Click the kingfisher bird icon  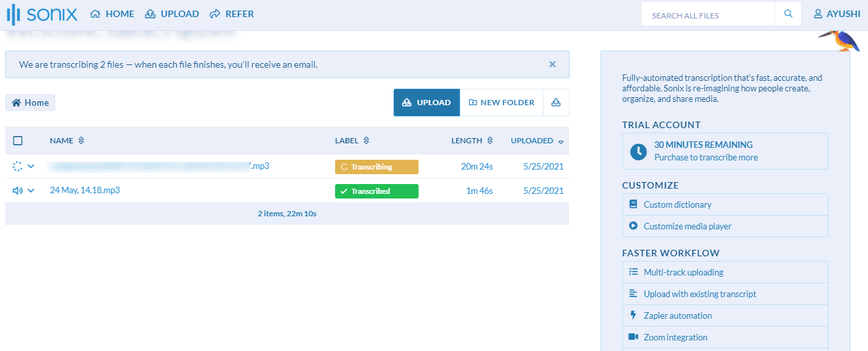(x=838, y=41)
